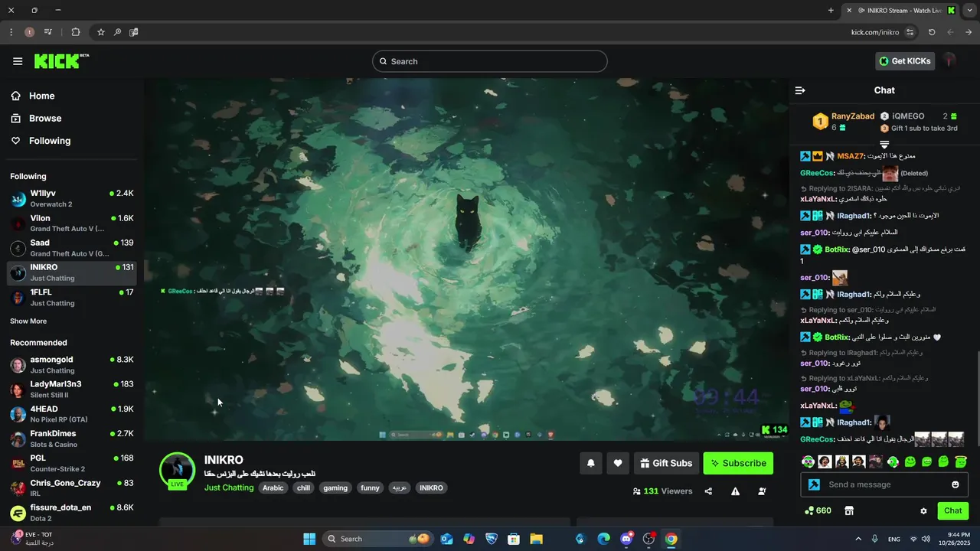Screen dimensions: 980x551
Task: Switch to INIKRO Stream browser tab
Action: (899, 10)
